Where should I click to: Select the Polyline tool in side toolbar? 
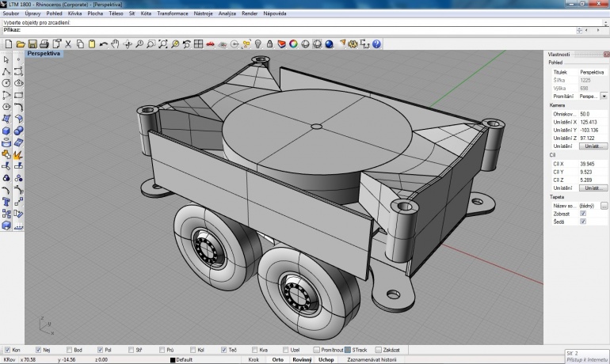[x=6, y=71]
